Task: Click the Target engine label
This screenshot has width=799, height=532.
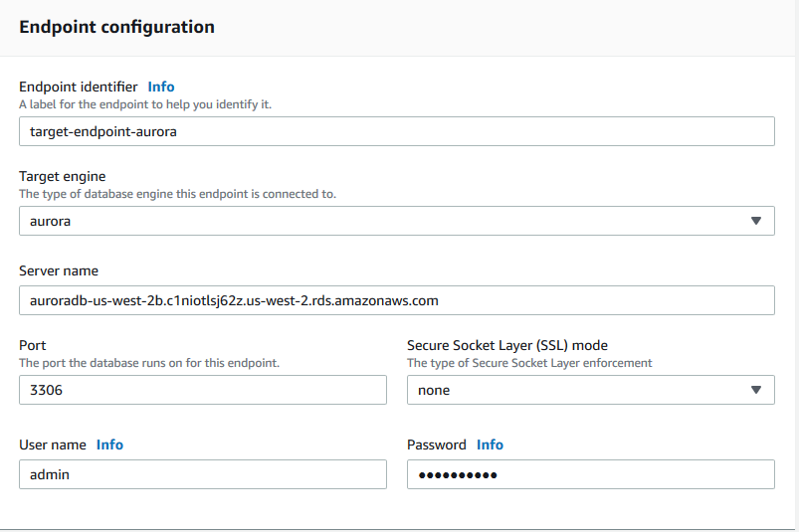Action: pyautogui.click(x=62, y=176)
